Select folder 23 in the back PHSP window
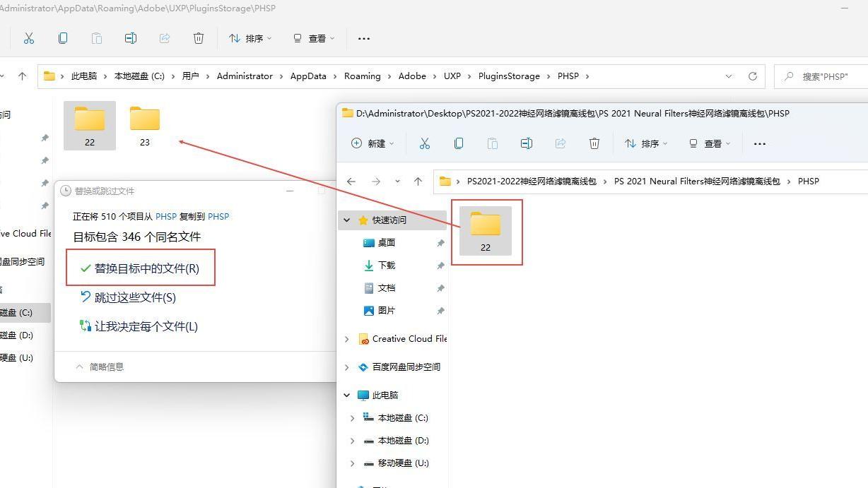868x488 pixels. (x=145, y=126)
